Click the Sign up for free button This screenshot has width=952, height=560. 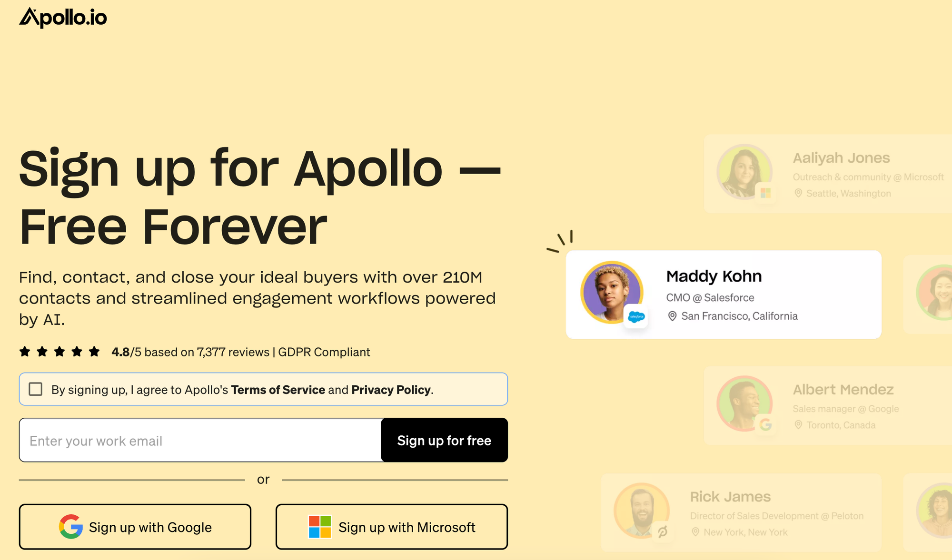444,440
